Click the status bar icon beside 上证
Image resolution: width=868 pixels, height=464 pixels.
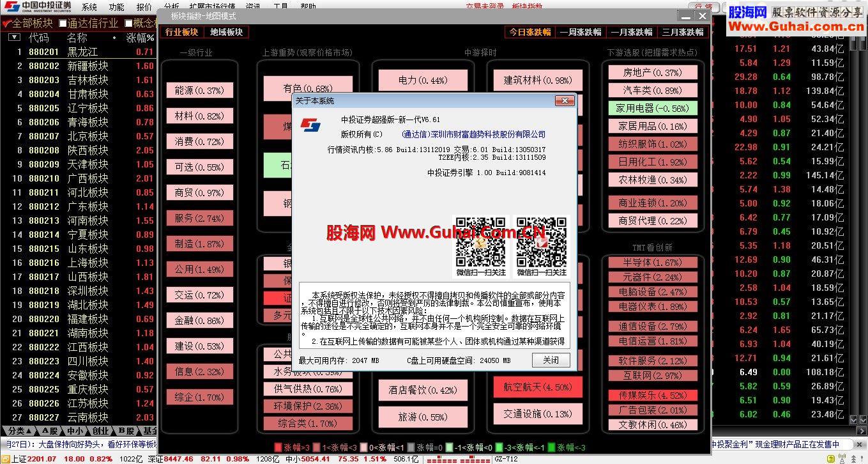[x=5, y=458]
